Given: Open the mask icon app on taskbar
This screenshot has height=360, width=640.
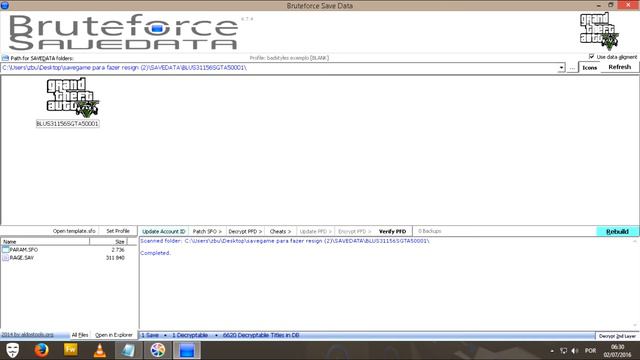Looking at the screenshot, I should tap(13, 350).
